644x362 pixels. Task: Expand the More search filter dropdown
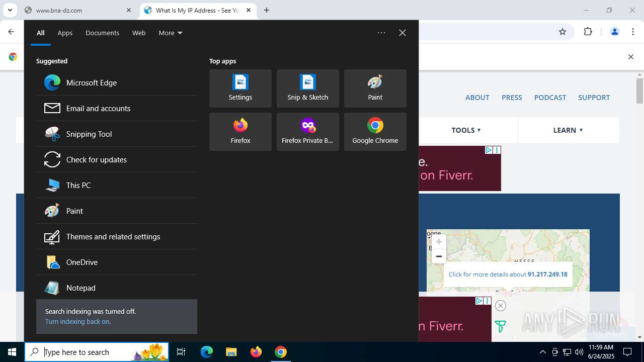[x=171, y=33]
